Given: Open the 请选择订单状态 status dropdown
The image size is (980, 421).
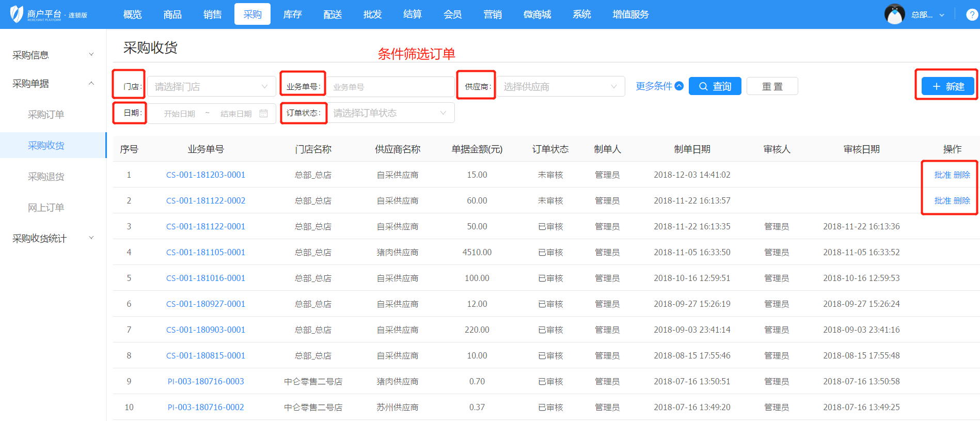Looking at the screenshot, I should pyautogui.click(x=390, y=113).
